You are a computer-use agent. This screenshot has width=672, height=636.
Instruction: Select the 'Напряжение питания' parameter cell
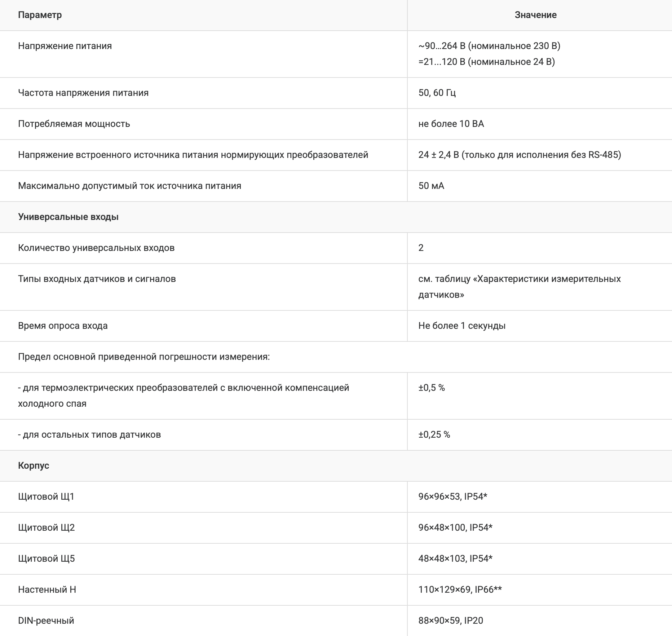[65, 46]
